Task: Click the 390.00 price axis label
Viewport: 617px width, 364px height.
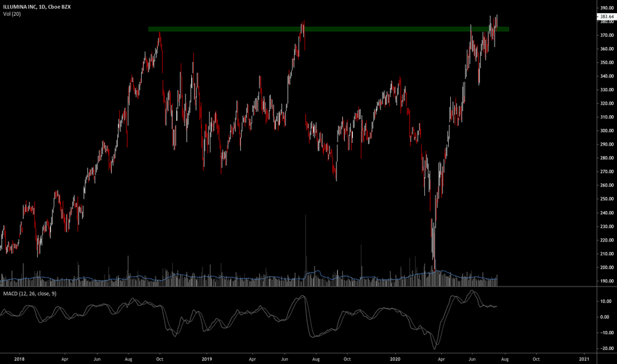Action: tap(607, 8)
